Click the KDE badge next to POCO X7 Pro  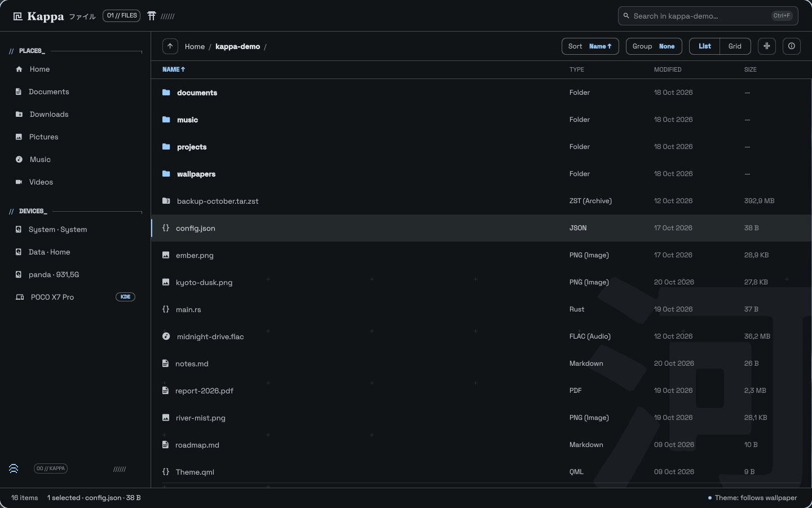(125, 297)
